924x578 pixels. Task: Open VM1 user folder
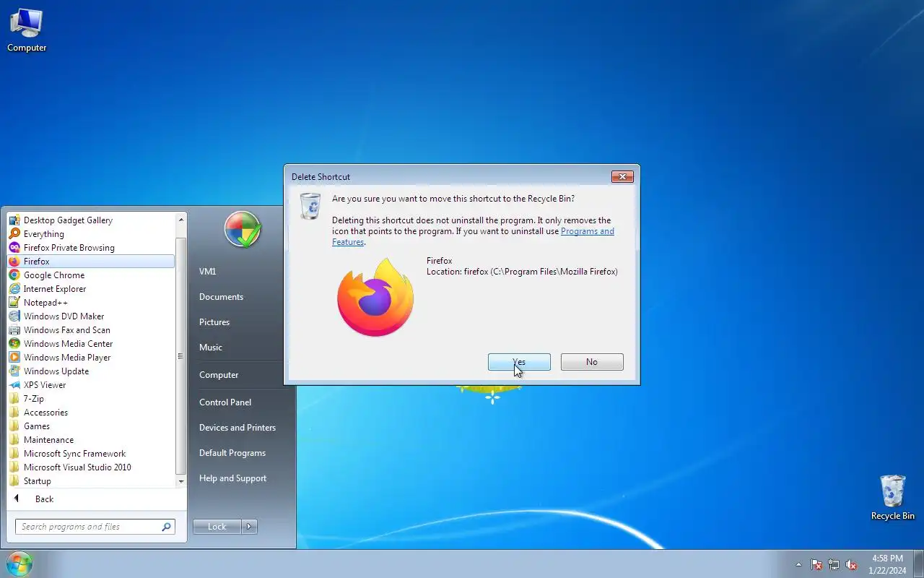[208, 272]
